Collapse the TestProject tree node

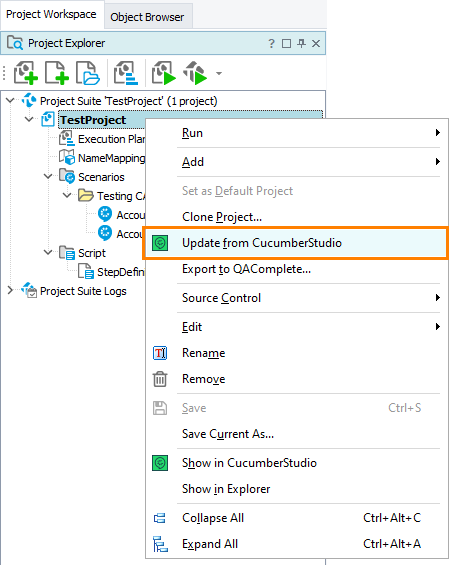click(x=29, y=119)
